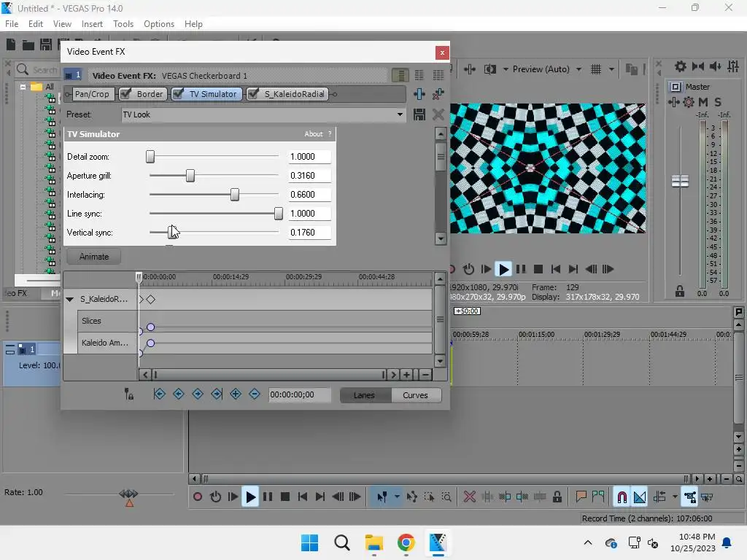Click the Interlacing slider handle
The width and height of the screenshot is (747, 560).
pos(235,194)
